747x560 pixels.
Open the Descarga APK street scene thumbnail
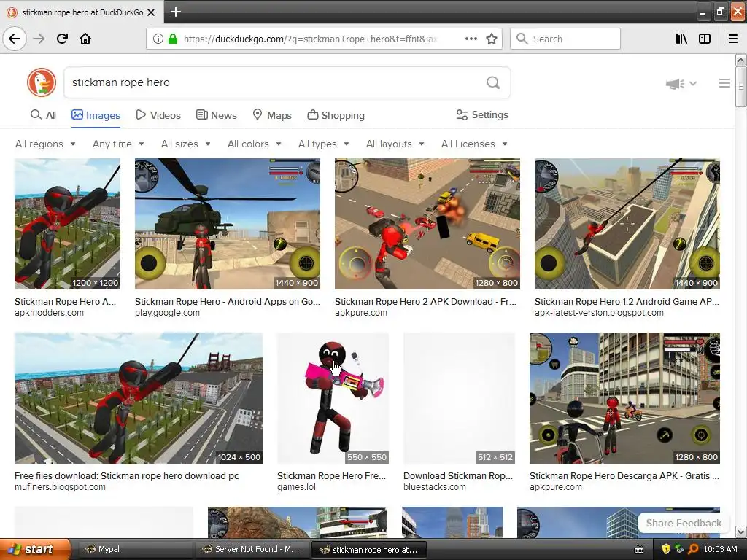(x=624, y=398)
